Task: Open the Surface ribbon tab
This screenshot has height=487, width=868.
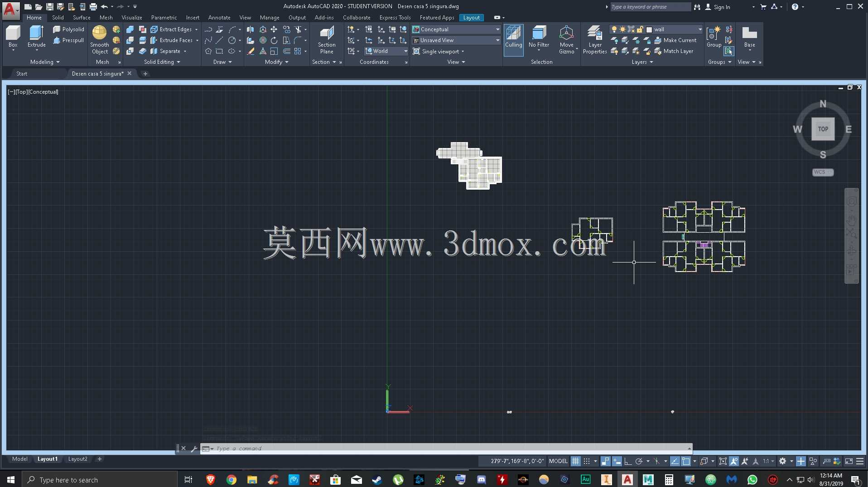Action: 82,18
